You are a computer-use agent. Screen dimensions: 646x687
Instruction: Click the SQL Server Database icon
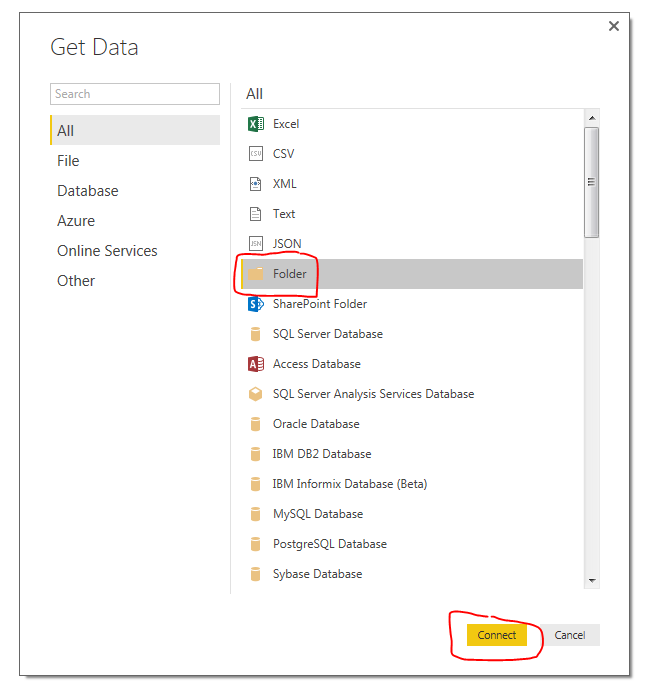click(x=256, y=334)
